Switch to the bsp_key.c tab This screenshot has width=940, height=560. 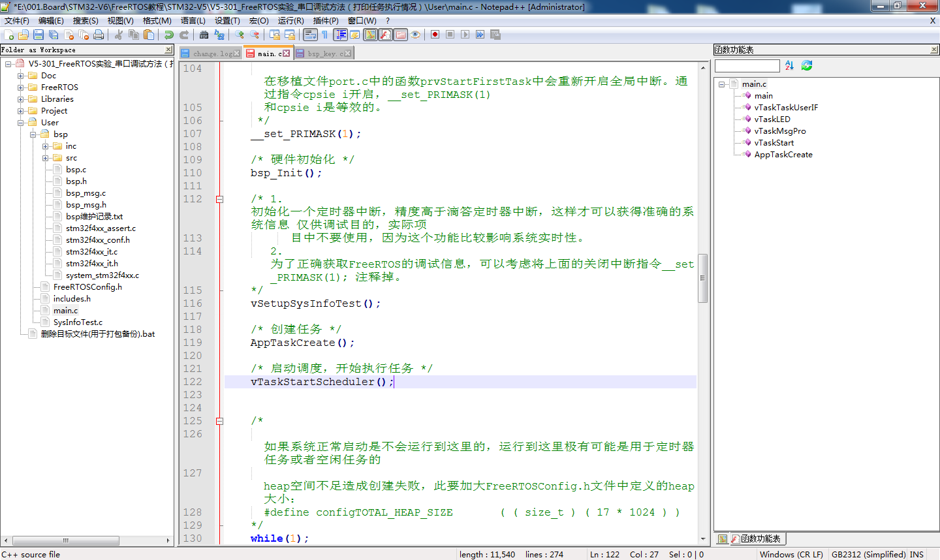323,54
